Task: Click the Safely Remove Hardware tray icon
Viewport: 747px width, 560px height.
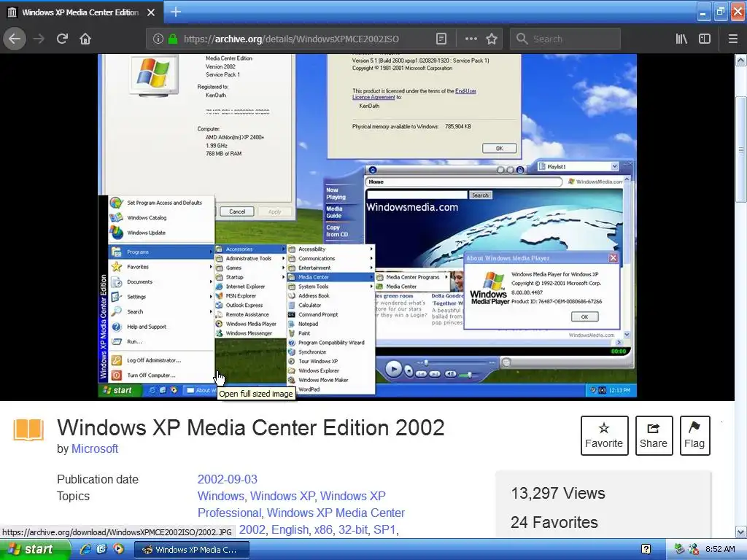Action: click(680, 550)
